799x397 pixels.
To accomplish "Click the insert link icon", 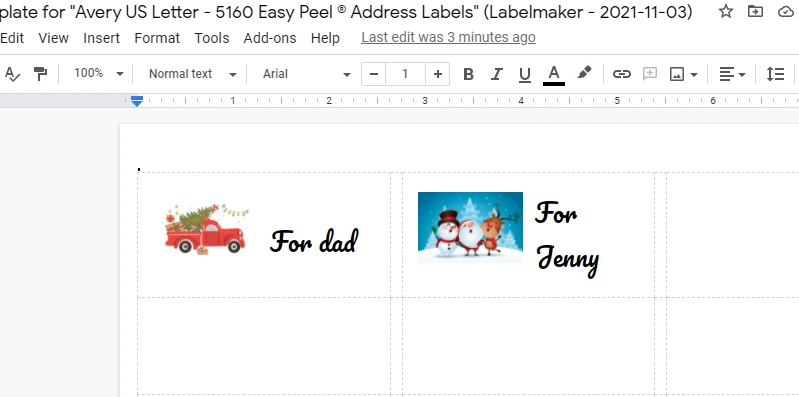I will (x=622, y=74).
